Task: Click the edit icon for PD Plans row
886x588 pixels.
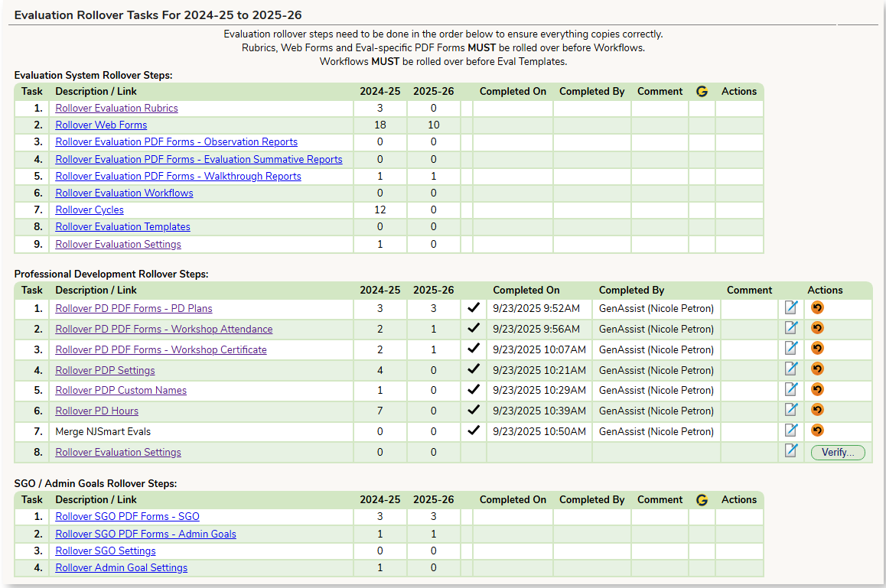Action: 791,307
